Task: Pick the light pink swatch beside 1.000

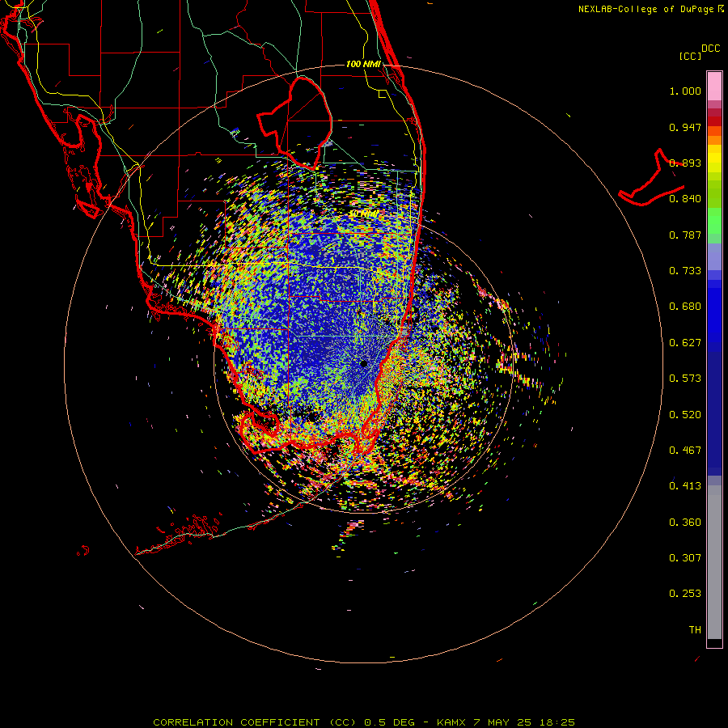Action: pyautogui.click(x=714, y=87)
